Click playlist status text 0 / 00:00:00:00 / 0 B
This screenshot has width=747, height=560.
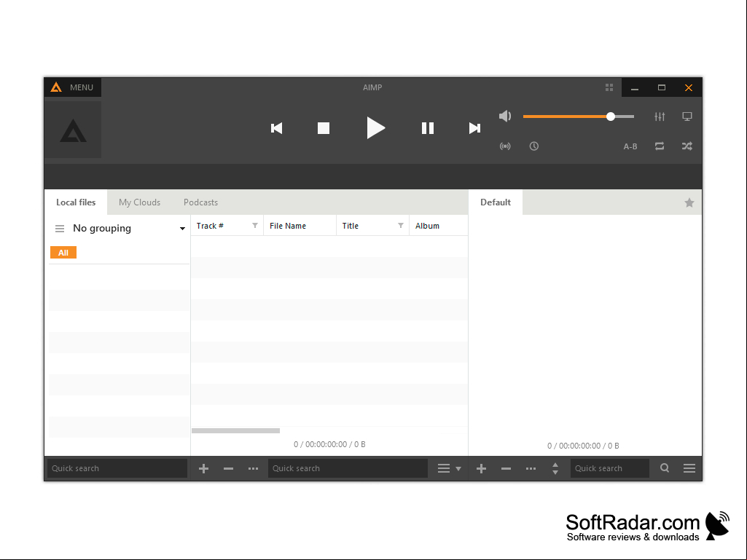[583, 446]
